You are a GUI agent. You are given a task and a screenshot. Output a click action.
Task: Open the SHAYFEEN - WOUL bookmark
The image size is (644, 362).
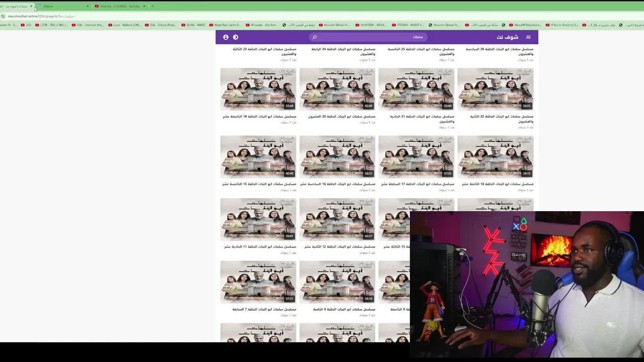370,25
